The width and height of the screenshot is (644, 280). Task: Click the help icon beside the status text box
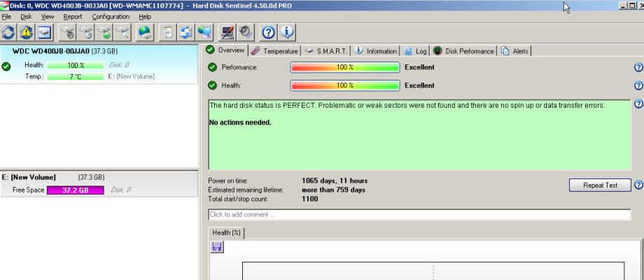pyautogui.click(x=638, y=104)
